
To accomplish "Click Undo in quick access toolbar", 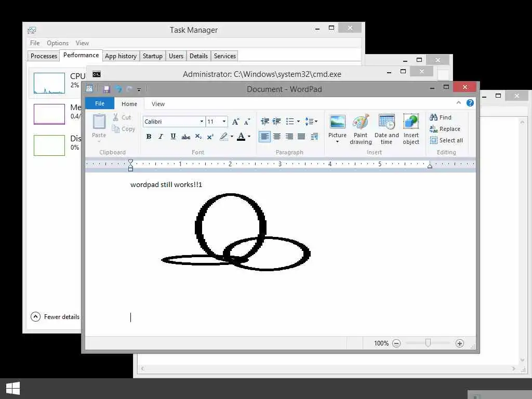I will click(x=118, y=89).
